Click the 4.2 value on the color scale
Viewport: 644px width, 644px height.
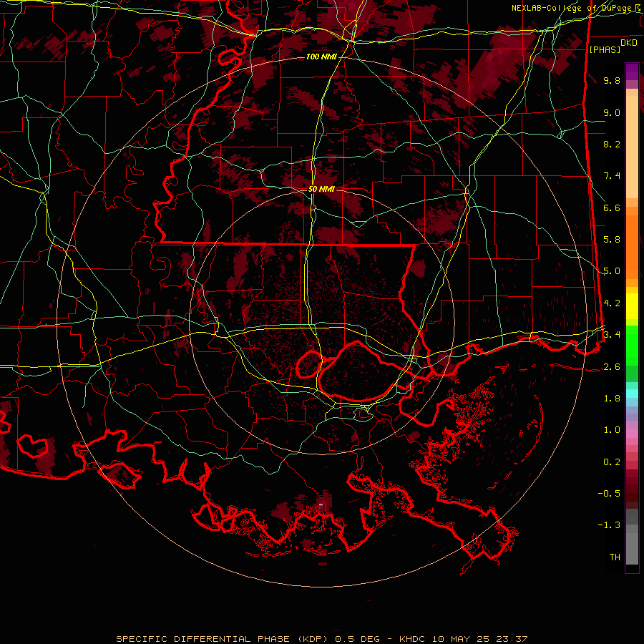612,303
